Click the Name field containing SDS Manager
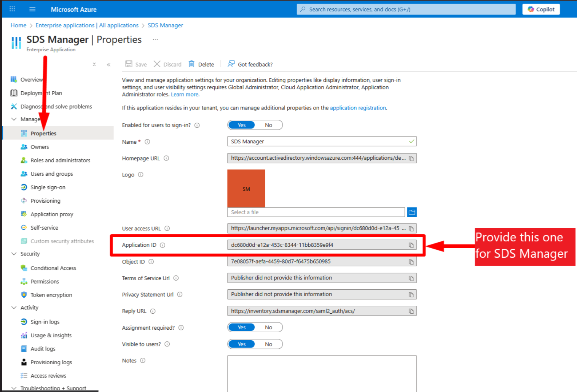The height and width of the screenshot is (392, 577). coord(322,141)
